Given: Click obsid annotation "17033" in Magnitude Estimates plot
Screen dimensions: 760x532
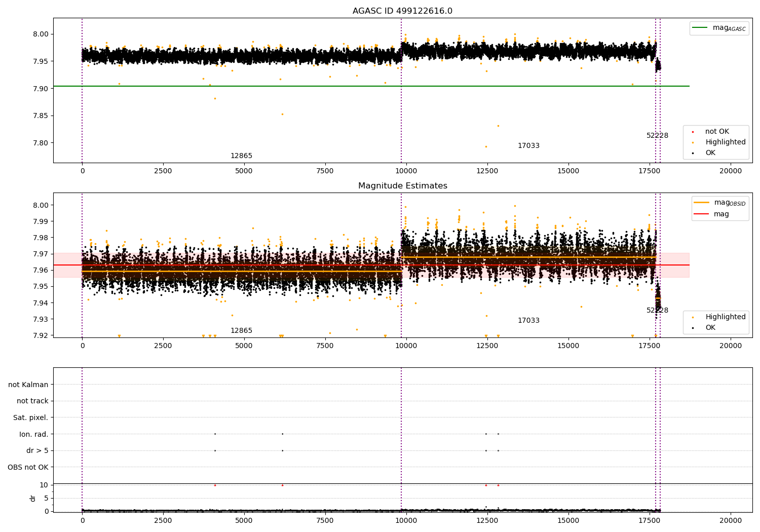Looking at the screenshot, I should coord(528,321).
